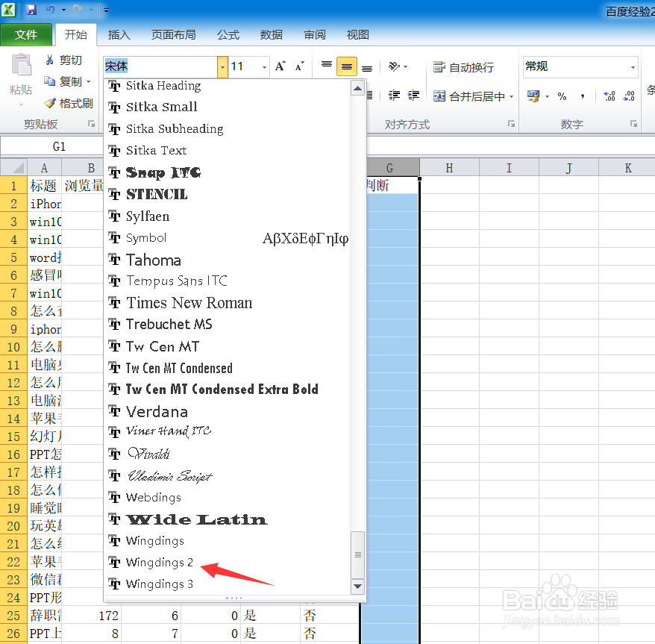Select the row 12 header
The height and width of the screenshot is (644, 655).
pyautogui.click(x=13, y=383)
